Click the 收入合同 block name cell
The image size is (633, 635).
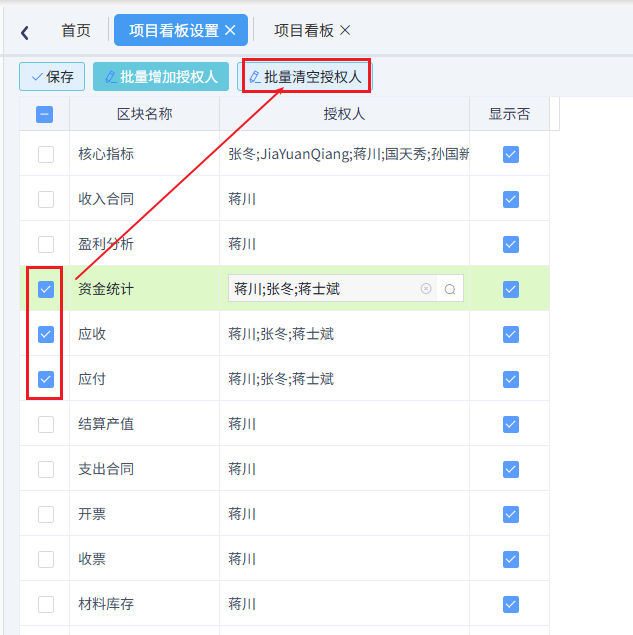[x=145, y=199]
